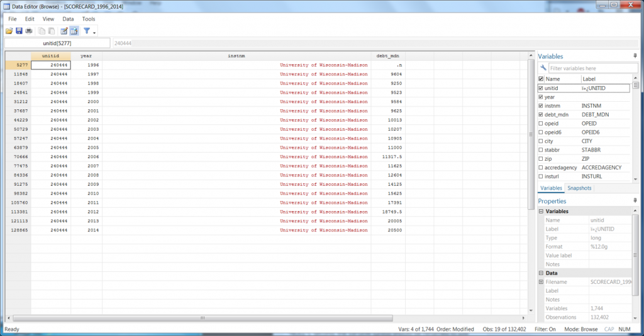Switch to Edit mode using the toolbar icon
The height and width of the screenshot is (336, 644).
(64, 31)
